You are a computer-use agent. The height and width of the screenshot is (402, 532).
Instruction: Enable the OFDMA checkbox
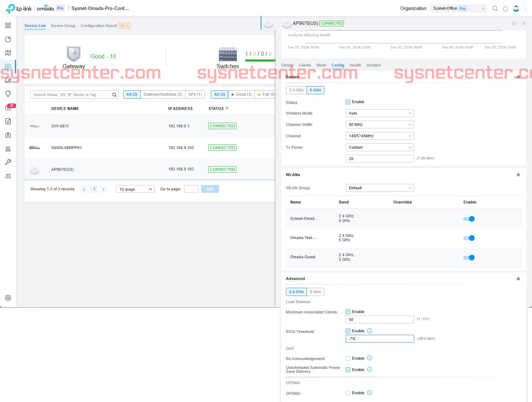coord(348,393)
